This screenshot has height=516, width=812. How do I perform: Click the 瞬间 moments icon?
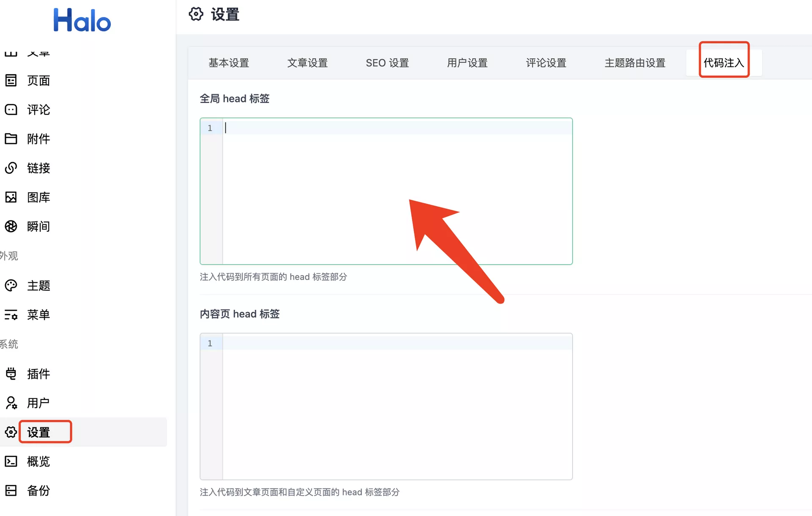(11, 226)
